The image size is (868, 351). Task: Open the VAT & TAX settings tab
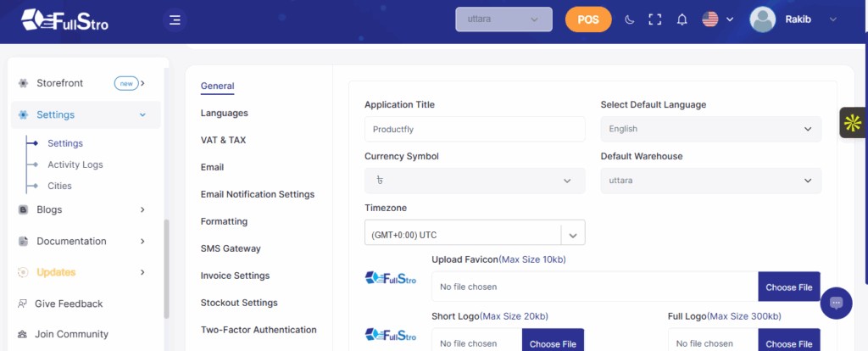tap(223, 140)
